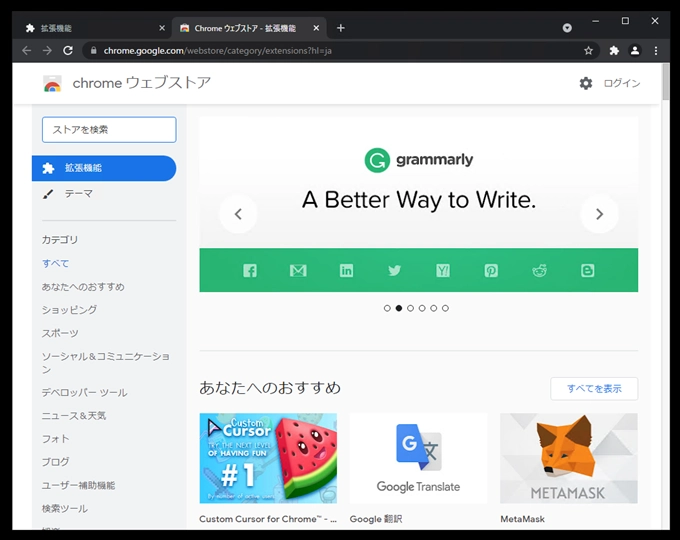Select the third carousel dot

point(410,308)
